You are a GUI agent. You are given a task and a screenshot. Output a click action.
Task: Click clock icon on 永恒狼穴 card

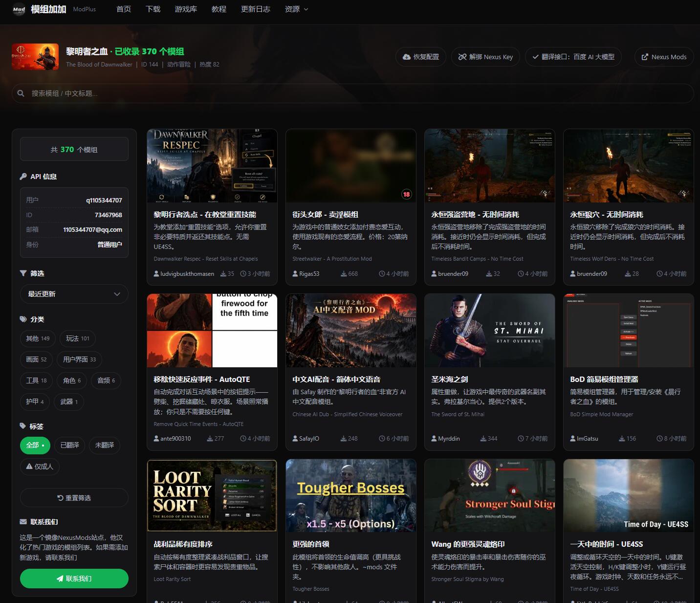pyautogui.click(x=659, y=274)
